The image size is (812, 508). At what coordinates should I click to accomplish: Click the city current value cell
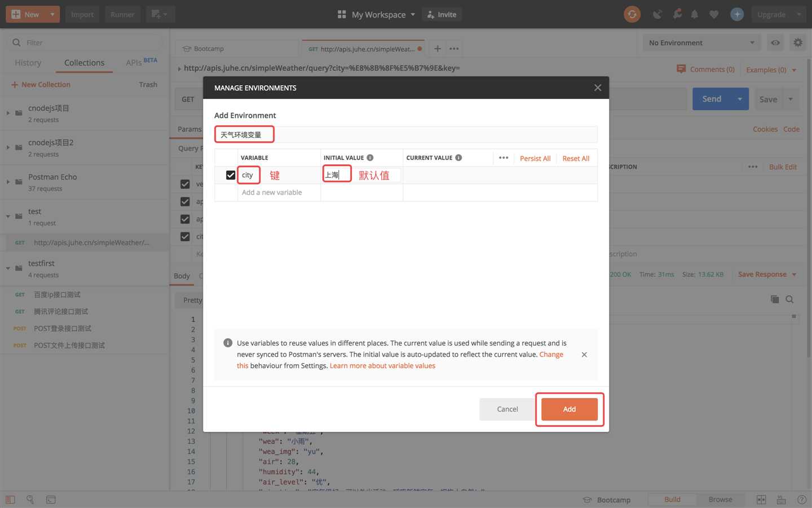coord(500,175)
